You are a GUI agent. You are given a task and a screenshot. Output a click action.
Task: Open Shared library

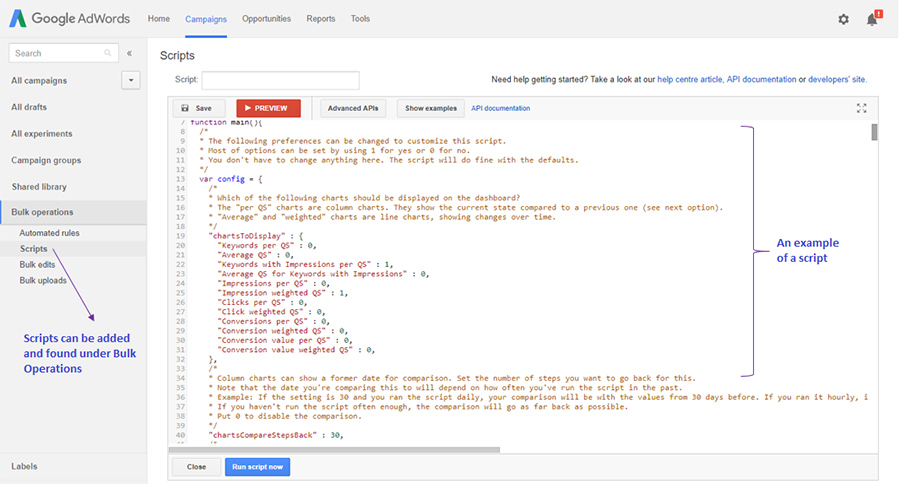(39, 187)
